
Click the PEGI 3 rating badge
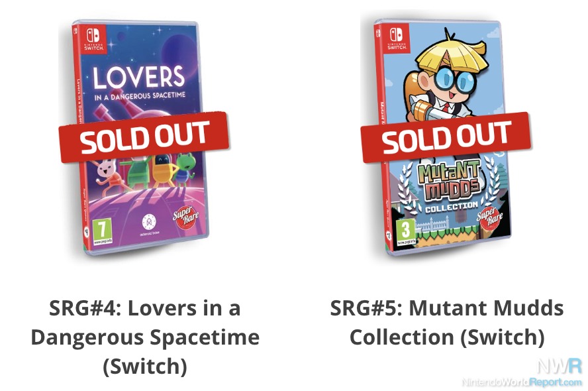pos(406,232)
